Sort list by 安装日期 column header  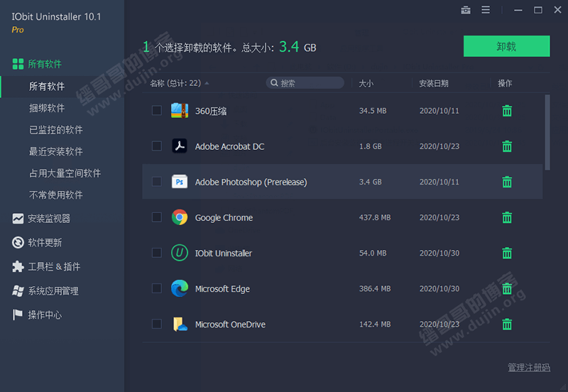(x=434, y=83)
